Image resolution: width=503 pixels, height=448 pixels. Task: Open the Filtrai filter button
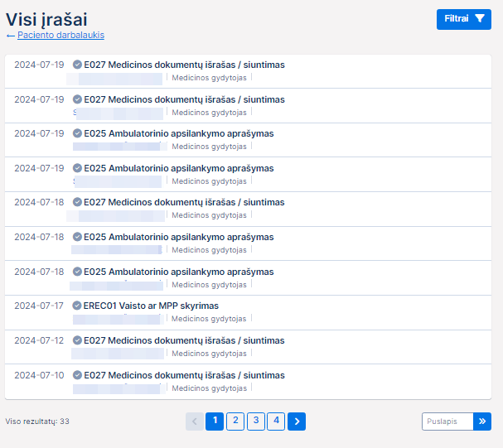coord(463,19)
